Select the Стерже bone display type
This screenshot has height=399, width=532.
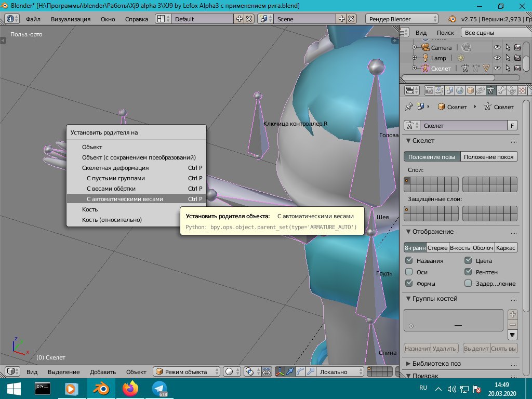point(437,248)
